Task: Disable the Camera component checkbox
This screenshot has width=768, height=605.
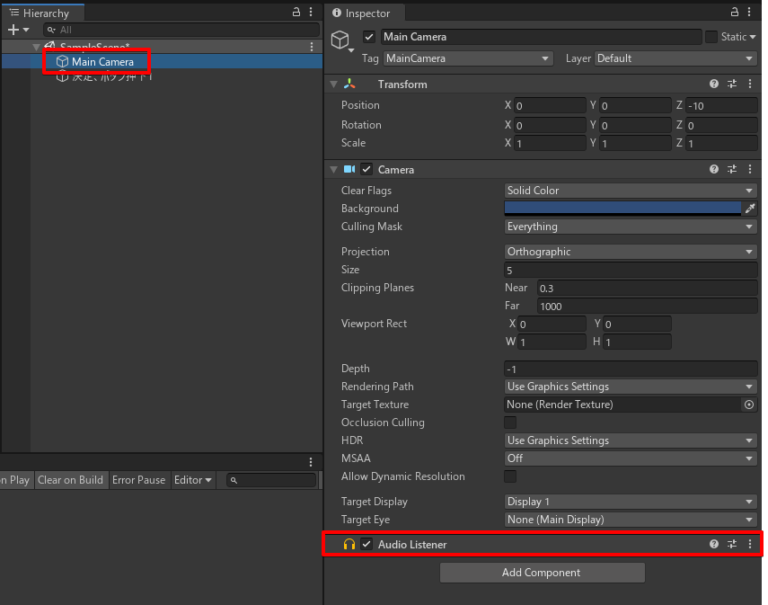Action: click(x=366, y=169)
